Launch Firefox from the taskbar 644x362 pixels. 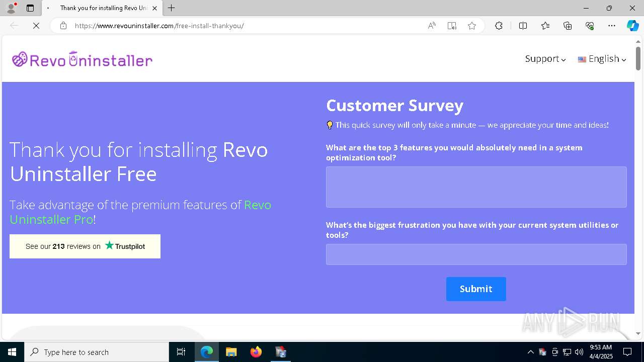pos(256,352)
